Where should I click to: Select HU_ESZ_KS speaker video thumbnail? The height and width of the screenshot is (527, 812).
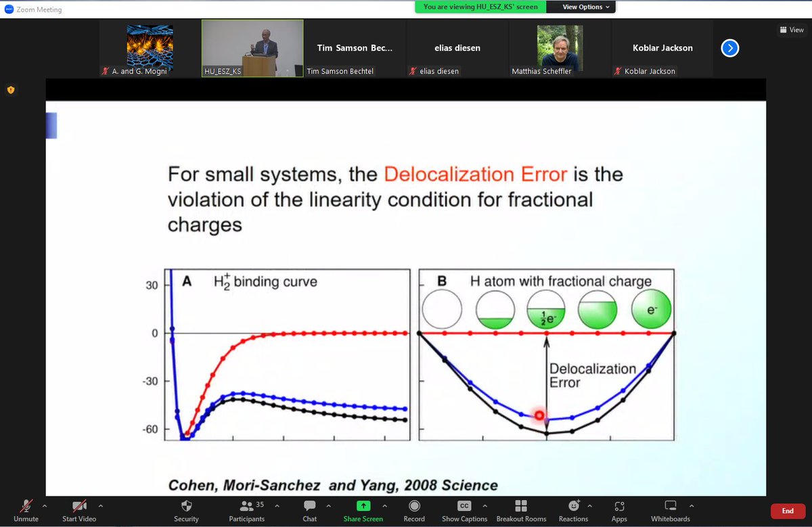click(252, 48)
